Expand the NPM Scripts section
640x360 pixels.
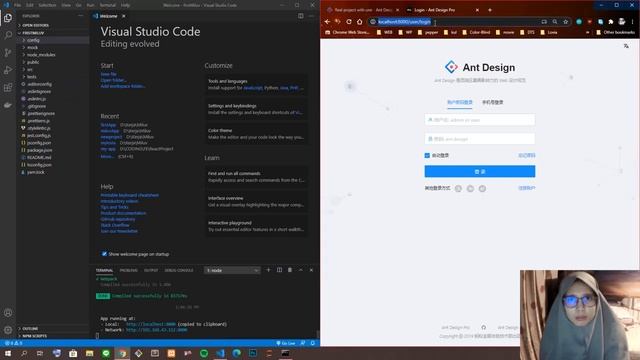click(x=34, y=336)
